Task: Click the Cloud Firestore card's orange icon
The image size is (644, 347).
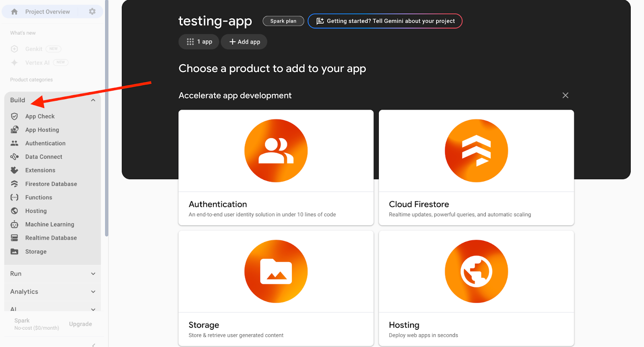Action: [x=476, y=151]
